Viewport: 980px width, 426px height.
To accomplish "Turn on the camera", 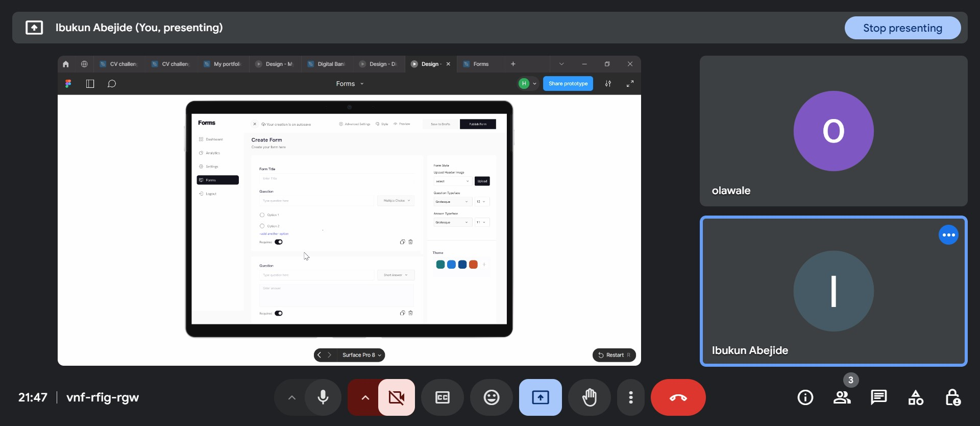I will 396,397.
